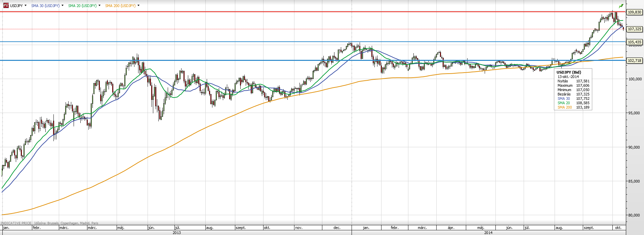
Task: Click the SMA 20 108,585 tooltip row
Action: pos(573,103)
